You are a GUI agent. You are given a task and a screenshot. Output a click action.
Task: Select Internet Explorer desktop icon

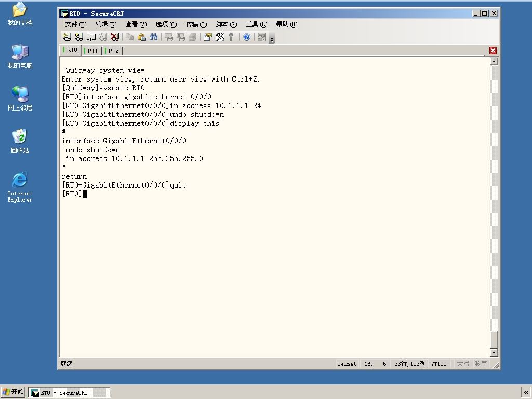pyautogui.click(x=20, y=187)
